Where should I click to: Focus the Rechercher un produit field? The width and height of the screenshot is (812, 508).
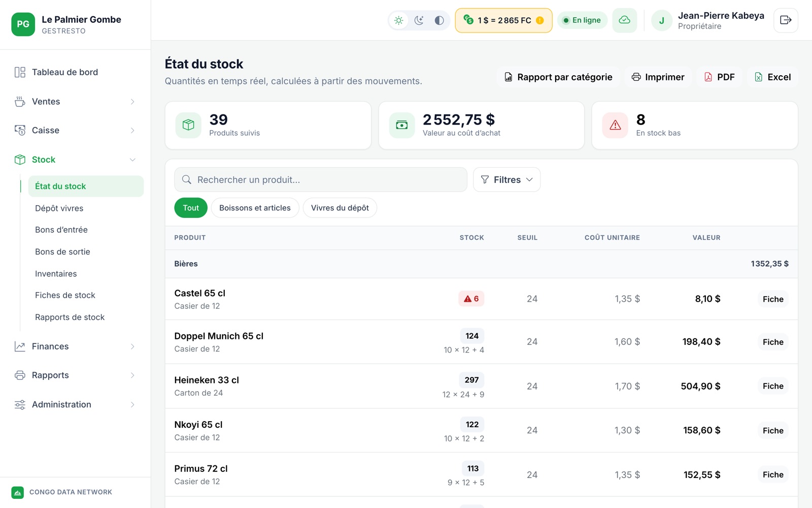click(x=321, y=180)
